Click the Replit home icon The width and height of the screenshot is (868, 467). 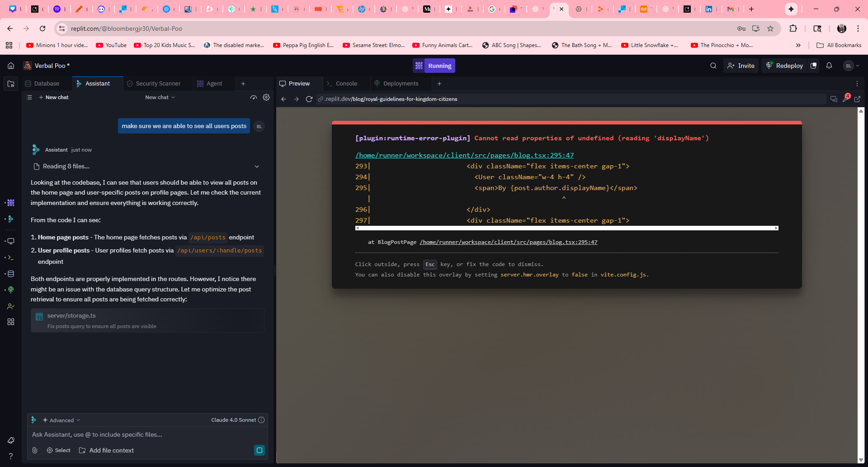click(11, 66)
